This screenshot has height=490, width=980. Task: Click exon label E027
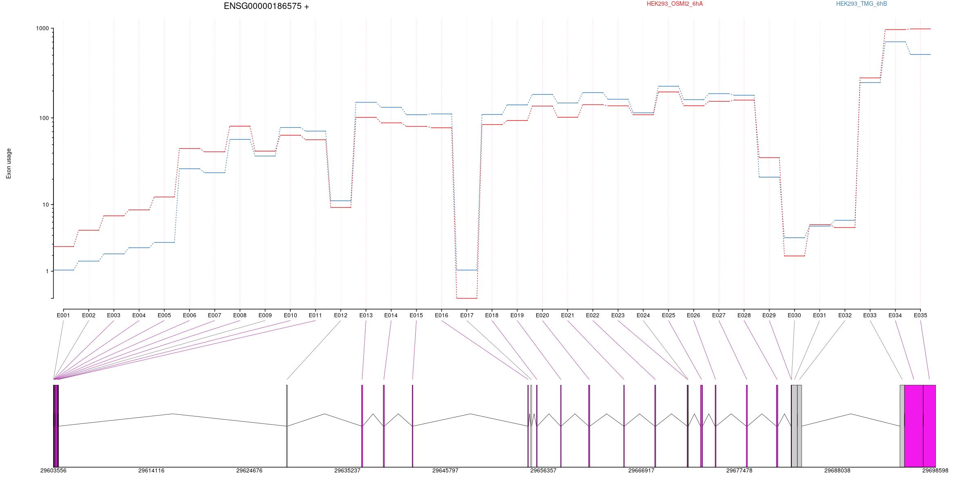click(719, 315)
